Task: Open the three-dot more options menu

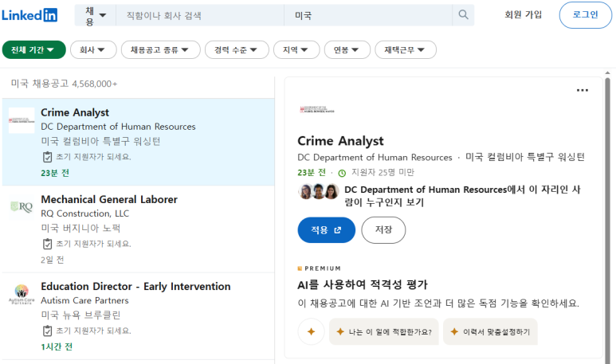Action: point(583,90)
